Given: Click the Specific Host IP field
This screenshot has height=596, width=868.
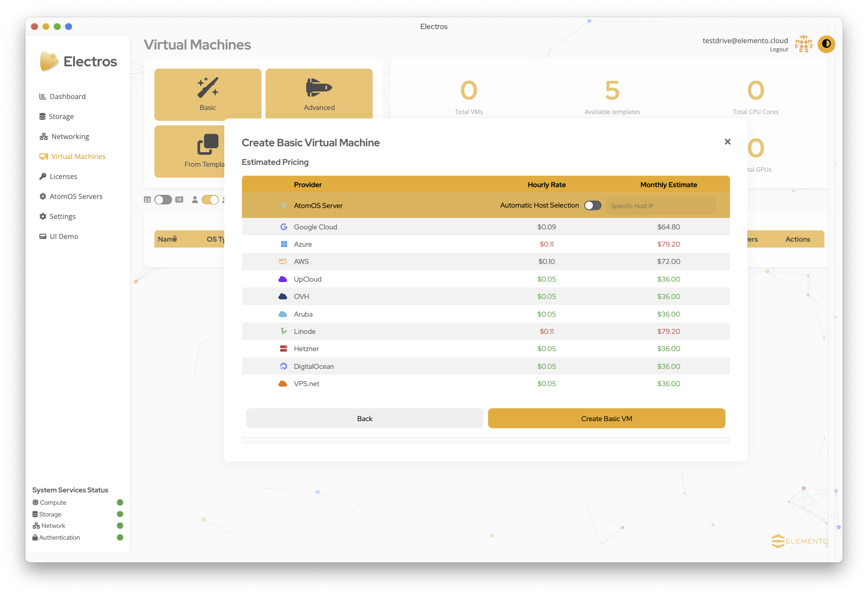Looking at the screenshot, I should (661, 206).
